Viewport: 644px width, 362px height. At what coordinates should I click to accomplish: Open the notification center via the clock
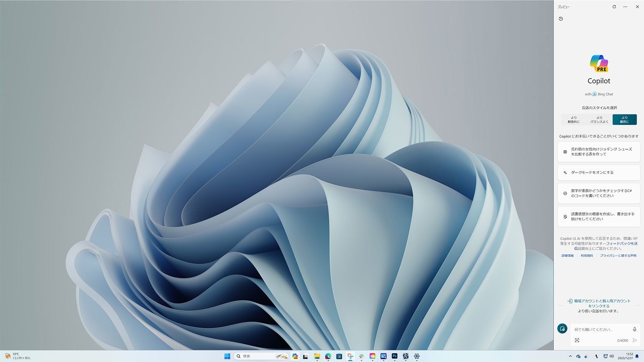[626, 356]
